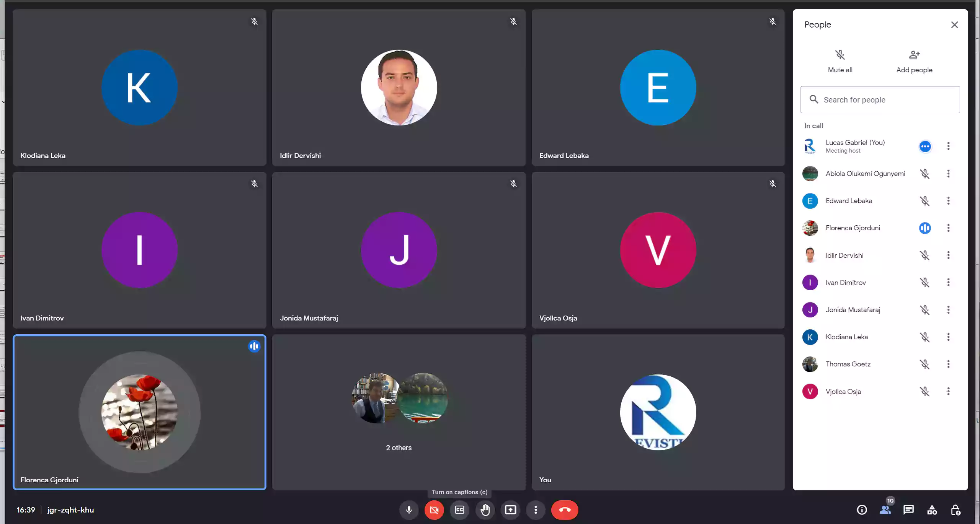The height and width of the screenshot is (524, 980).
Task: Open more options menu in bottom bar
Action: coord(536,510)
